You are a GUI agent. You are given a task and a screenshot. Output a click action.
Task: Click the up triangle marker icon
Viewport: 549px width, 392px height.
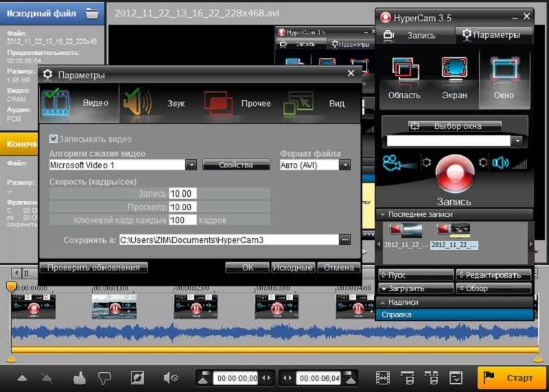(x=22, y=378)
